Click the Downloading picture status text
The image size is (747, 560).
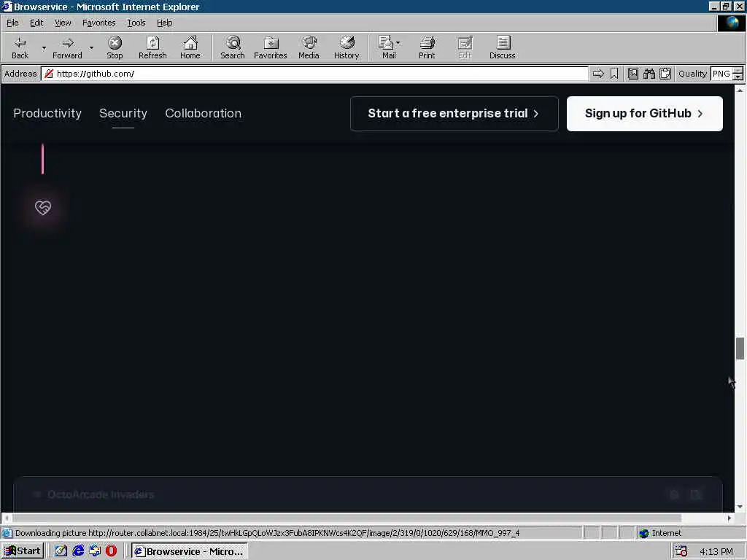pos(267,533)
